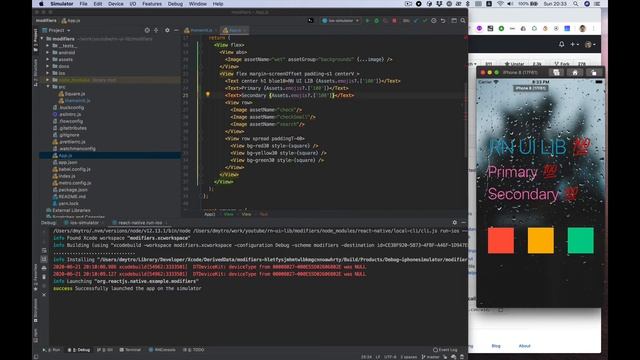Viewport: 640px width, 360px height.
Task: Click Simulator Home button in title bar
Action: point(575,73)
